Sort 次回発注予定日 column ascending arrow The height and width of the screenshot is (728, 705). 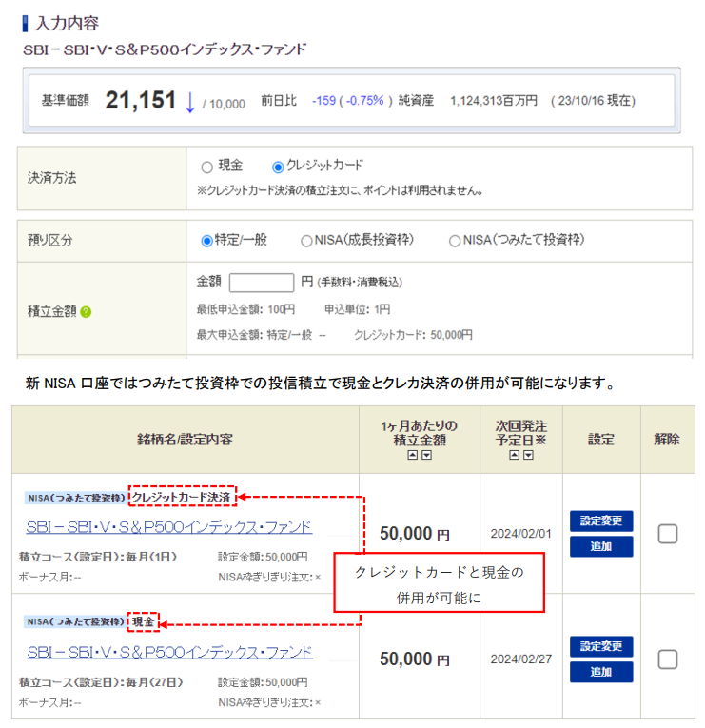(514, 455)
